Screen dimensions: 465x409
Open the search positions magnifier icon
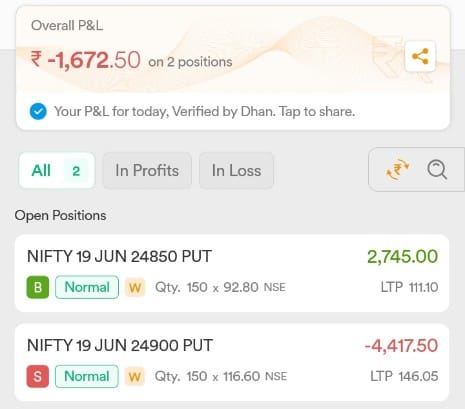coord(437,170)
